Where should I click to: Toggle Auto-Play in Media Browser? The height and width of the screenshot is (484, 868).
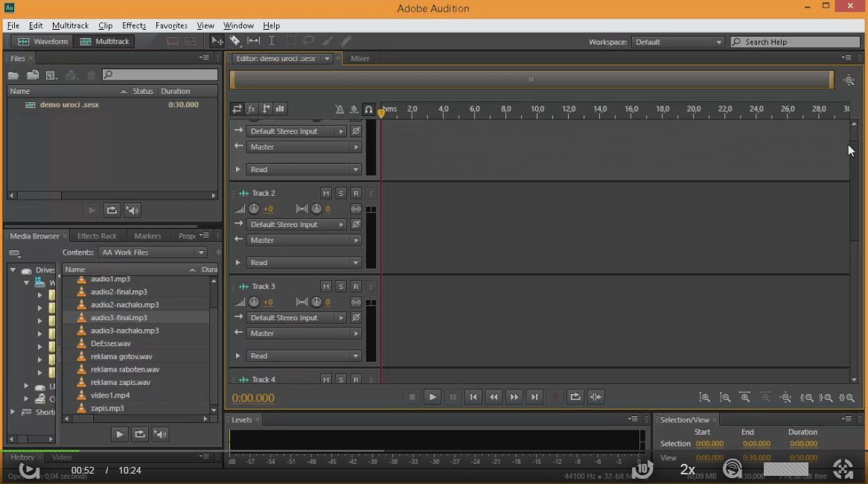pos(161,434)
